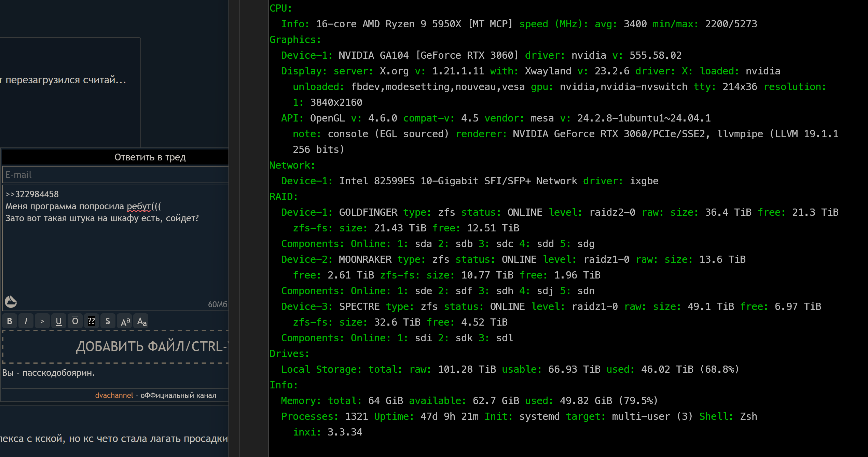Select 'Drives:' heading in terminal
This screenshot has width=868, height=457.
click(x=290, y=354)
